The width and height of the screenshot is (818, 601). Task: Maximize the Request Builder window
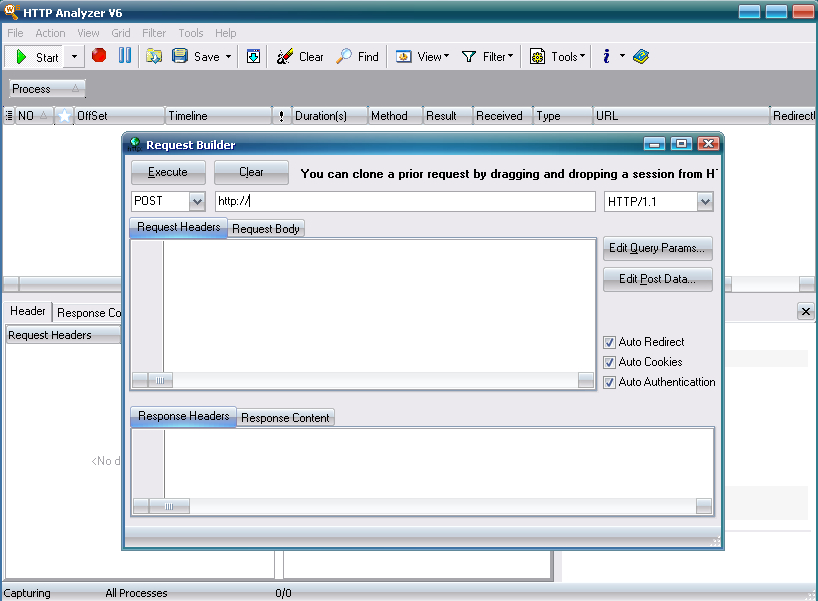(681, 143)
